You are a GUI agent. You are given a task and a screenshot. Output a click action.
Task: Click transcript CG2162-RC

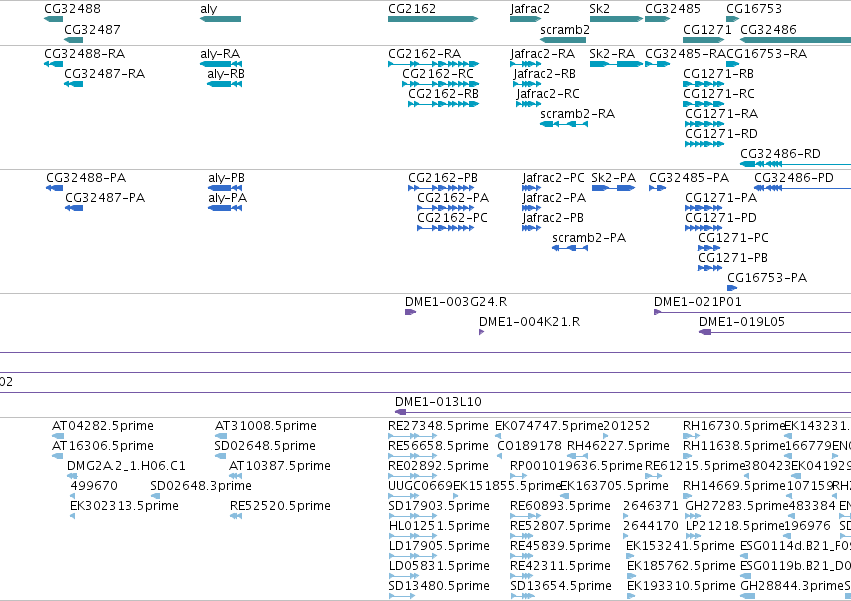point(441,84)
